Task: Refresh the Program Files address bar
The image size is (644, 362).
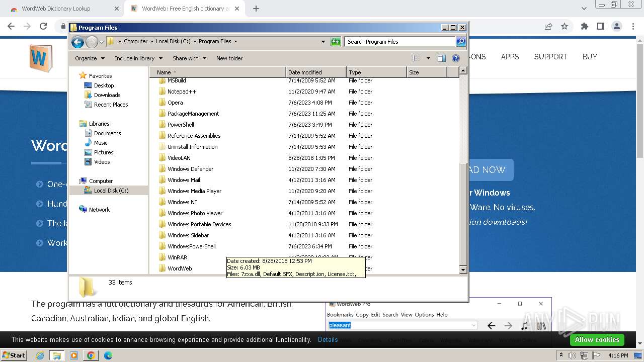Action: coord(336,42)
